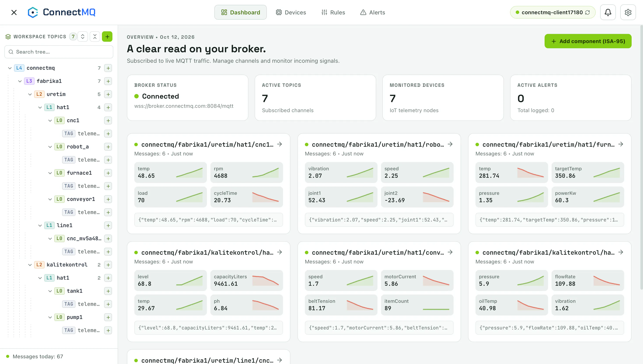Click the notifications bell icon

point(608,12)
